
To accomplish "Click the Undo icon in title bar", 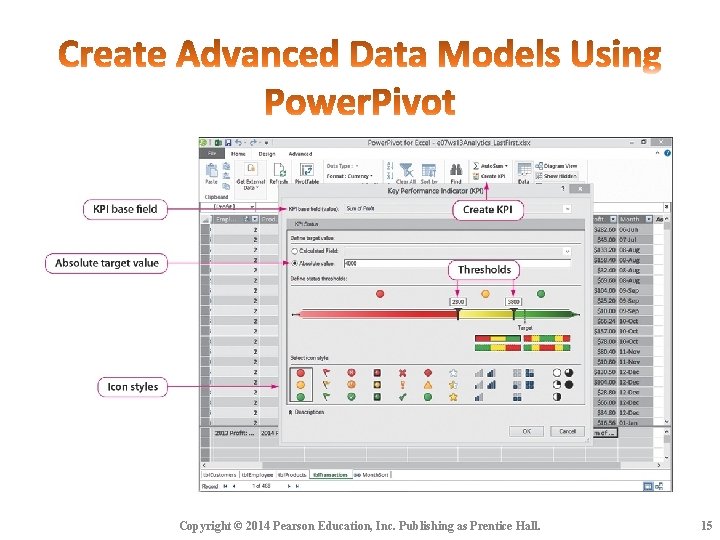I will point(238,143).
